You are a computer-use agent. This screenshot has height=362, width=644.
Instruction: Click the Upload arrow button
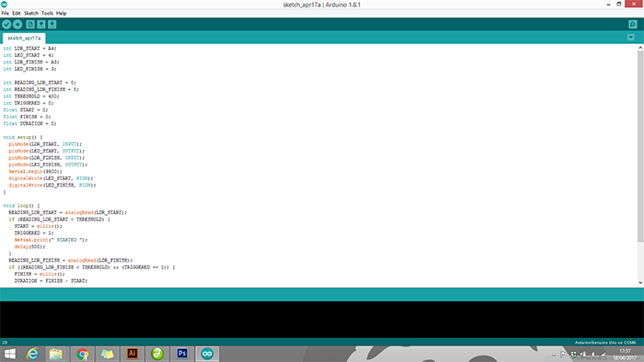[x=17, y=25]
